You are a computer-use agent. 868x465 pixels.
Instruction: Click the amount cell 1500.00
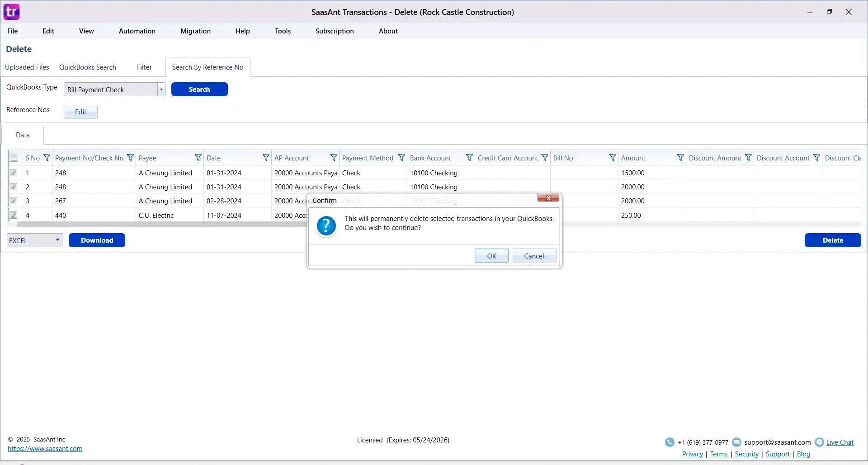coord(652,173)
